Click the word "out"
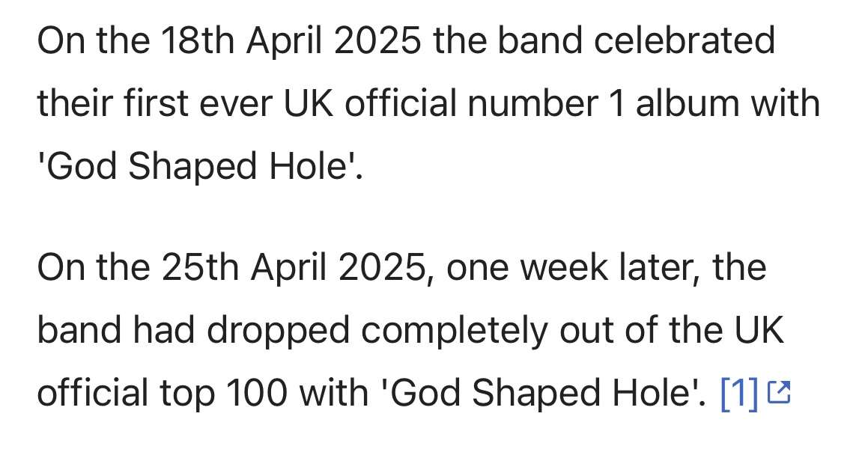The image size is (868, 464). (x=587, y=330)
